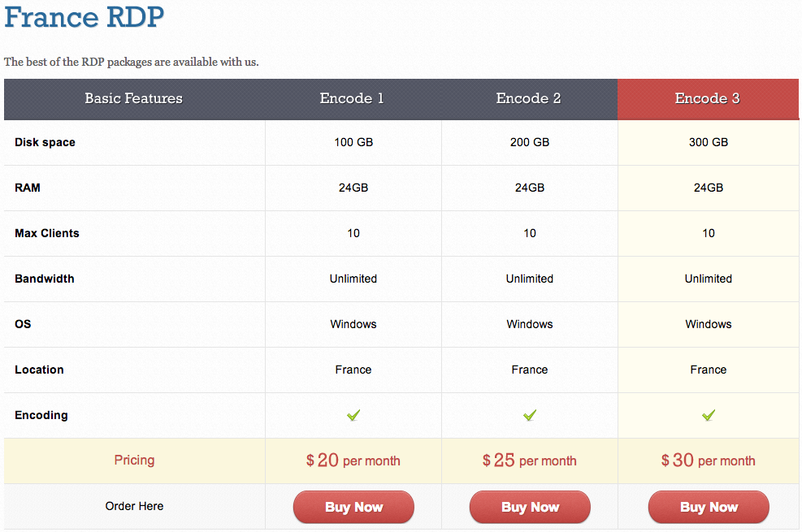Click Windows OS value under Encode 2
Screen dimensions: 802x532
coord(530,324)
